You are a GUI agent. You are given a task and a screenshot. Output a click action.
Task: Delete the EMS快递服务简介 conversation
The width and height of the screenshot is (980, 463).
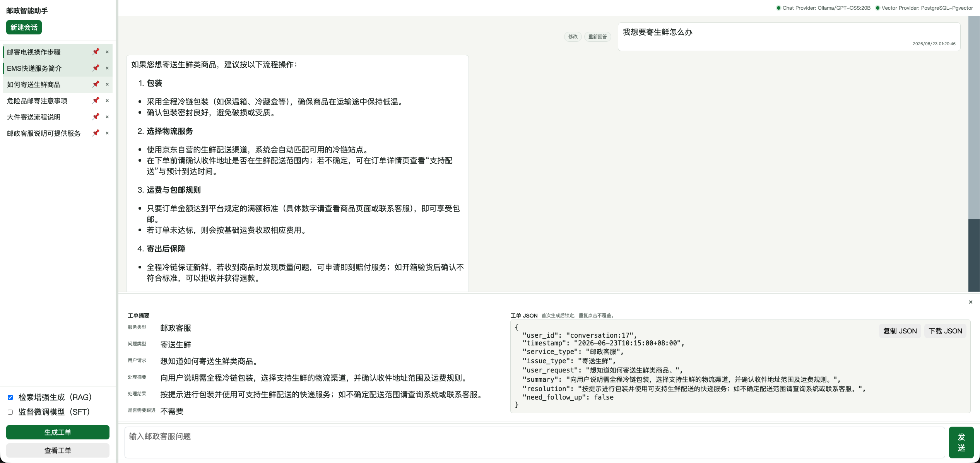click(x=107, y=68)
